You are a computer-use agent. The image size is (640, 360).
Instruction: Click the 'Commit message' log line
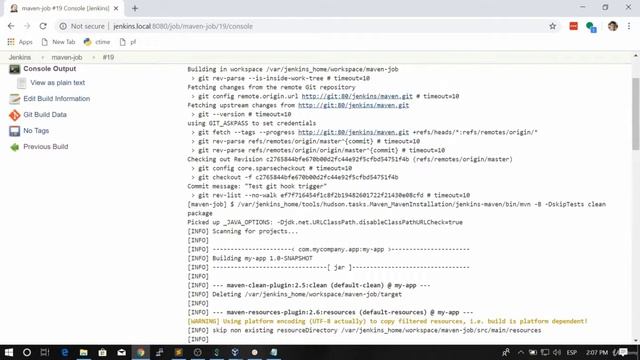(257, 187)
